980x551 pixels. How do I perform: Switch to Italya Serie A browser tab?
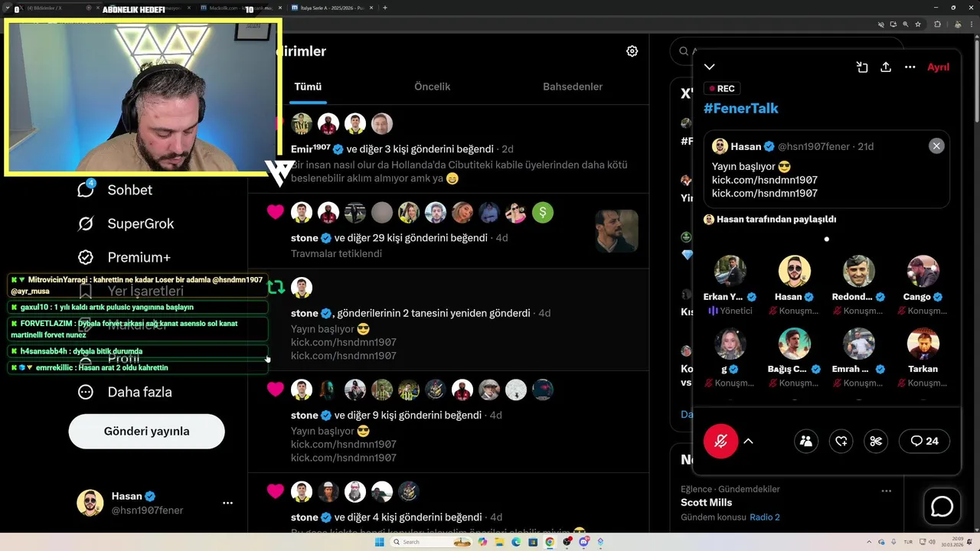click(334, 8)
